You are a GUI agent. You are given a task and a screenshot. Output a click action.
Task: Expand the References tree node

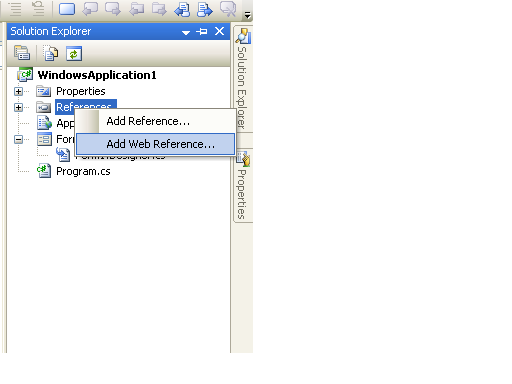point(18,107)
